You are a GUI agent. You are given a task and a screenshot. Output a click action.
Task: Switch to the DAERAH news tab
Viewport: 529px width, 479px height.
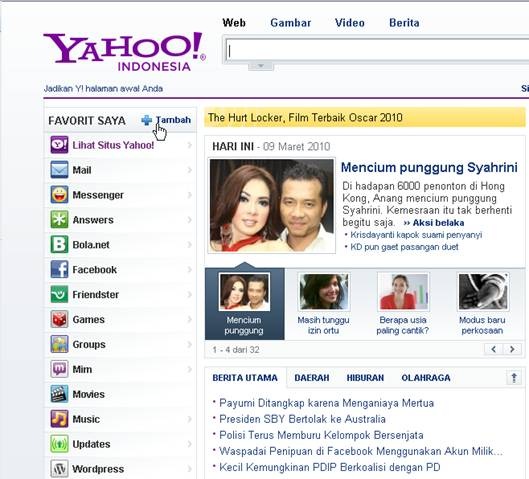click(312, 378)
